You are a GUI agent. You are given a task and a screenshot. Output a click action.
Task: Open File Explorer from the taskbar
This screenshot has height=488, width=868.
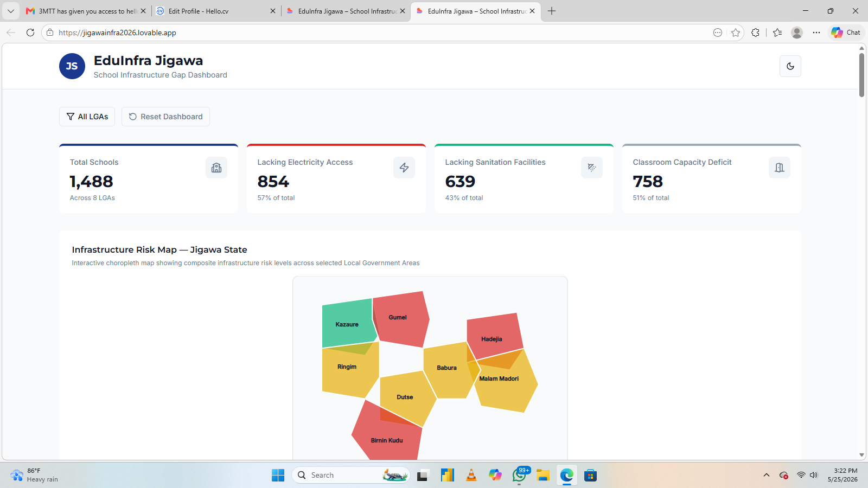coord(543,476)
